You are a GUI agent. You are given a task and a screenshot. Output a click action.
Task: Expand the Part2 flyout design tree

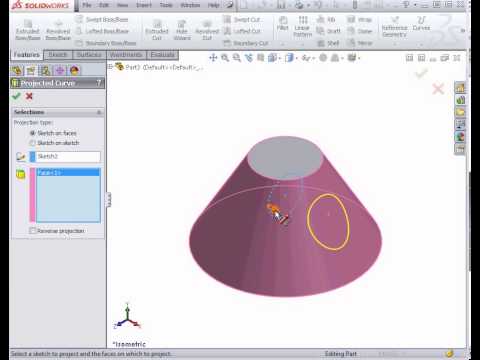tap(110, 67)
